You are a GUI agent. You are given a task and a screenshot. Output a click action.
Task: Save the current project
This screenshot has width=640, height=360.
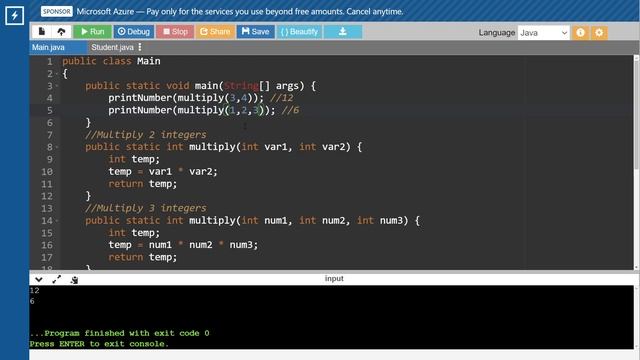256,31
